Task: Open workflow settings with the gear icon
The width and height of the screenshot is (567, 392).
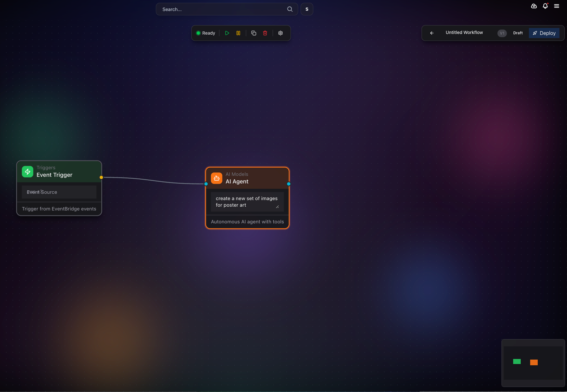Action: (x=280, y=33)
